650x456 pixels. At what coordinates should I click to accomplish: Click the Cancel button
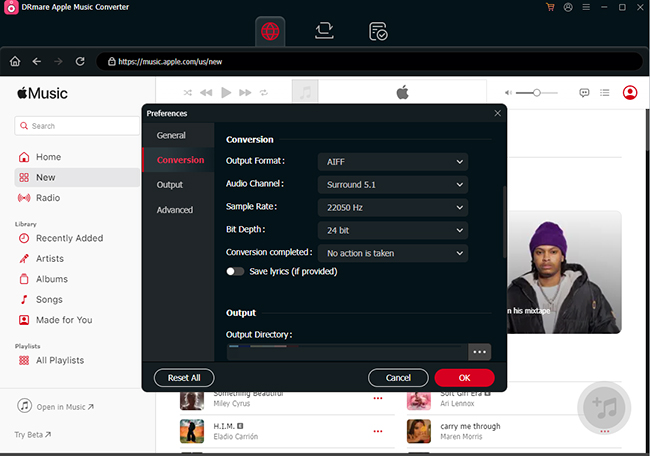pos(398,378)
